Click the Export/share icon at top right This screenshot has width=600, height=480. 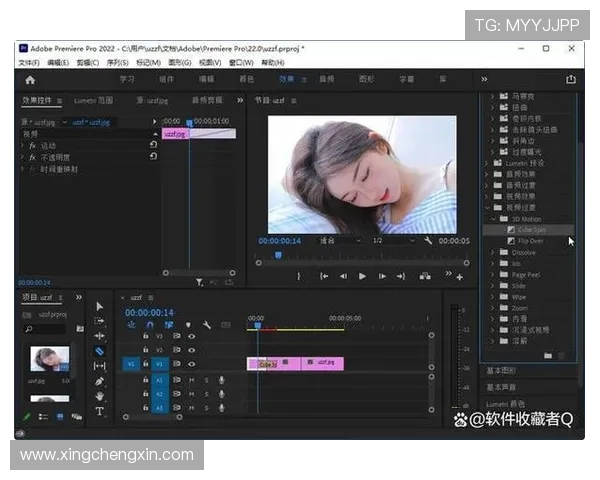tap(571, 79)
